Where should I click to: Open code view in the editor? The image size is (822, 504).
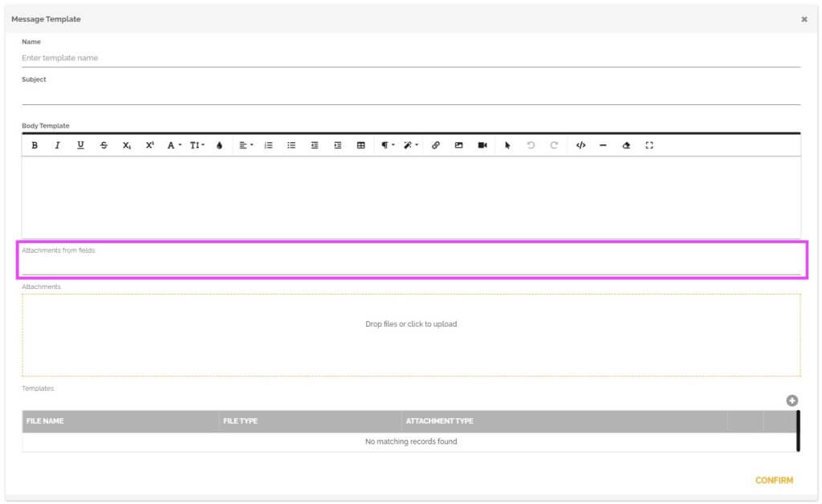click(x=580, y=145)
